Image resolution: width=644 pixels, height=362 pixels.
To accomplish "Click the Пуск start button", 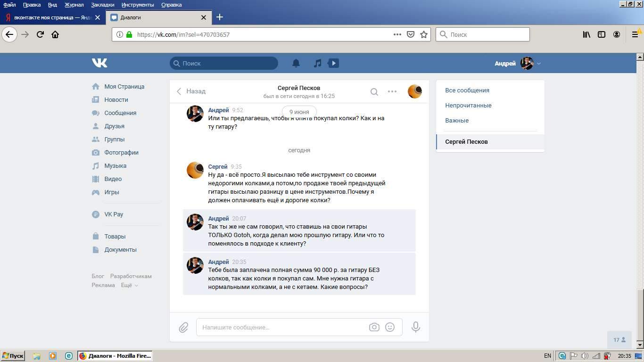I will coord(13,356).
